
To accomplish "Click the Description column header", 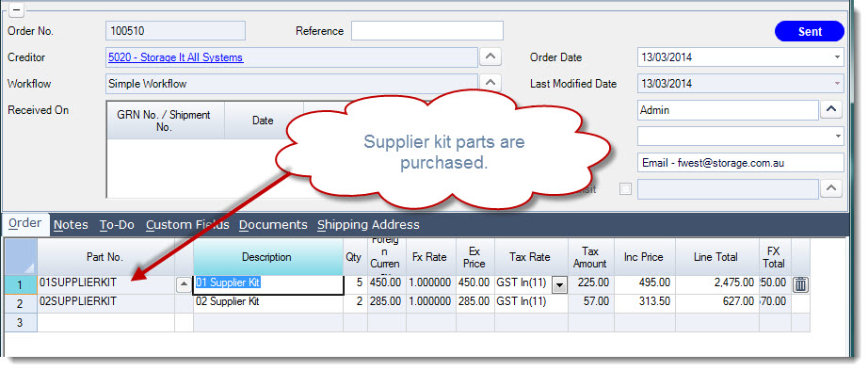I will [267, 257].
